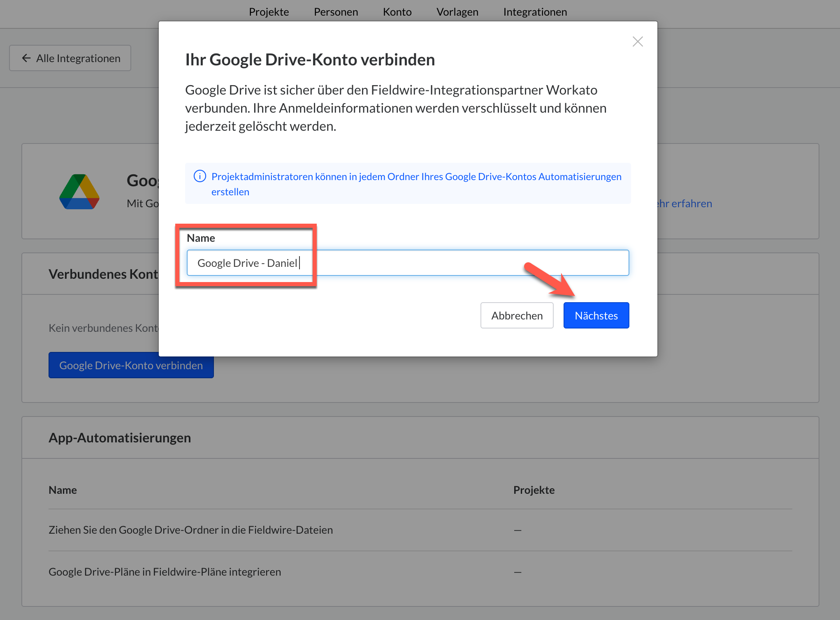The image size is (840, 620).
Task: Click the Google Drive logo
Action: coord(79,192)
